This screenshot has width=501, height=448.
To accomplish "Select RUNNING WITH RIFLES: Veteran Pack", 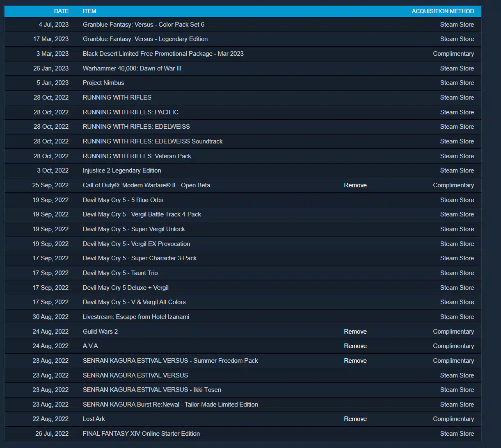I will (x=137, y=156).
